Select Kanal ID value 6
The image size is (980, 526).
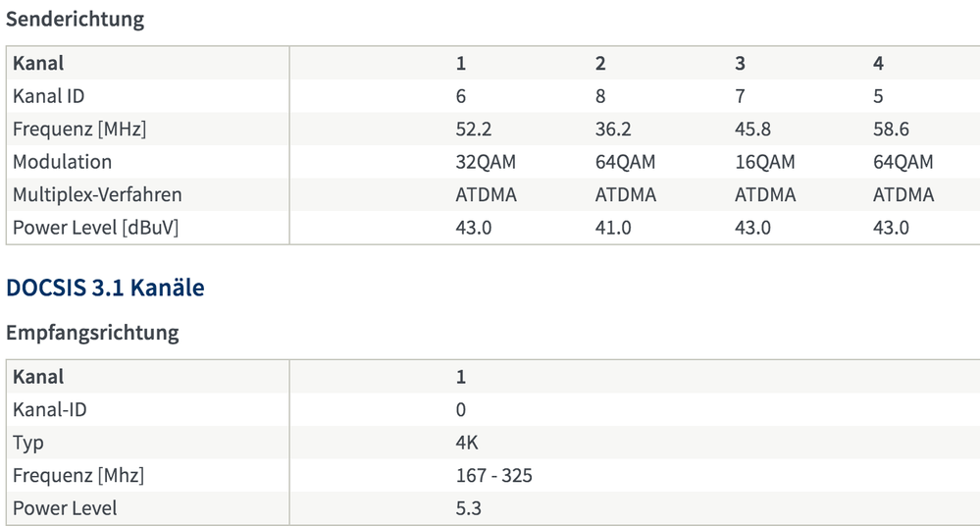(x=461, y=96)
